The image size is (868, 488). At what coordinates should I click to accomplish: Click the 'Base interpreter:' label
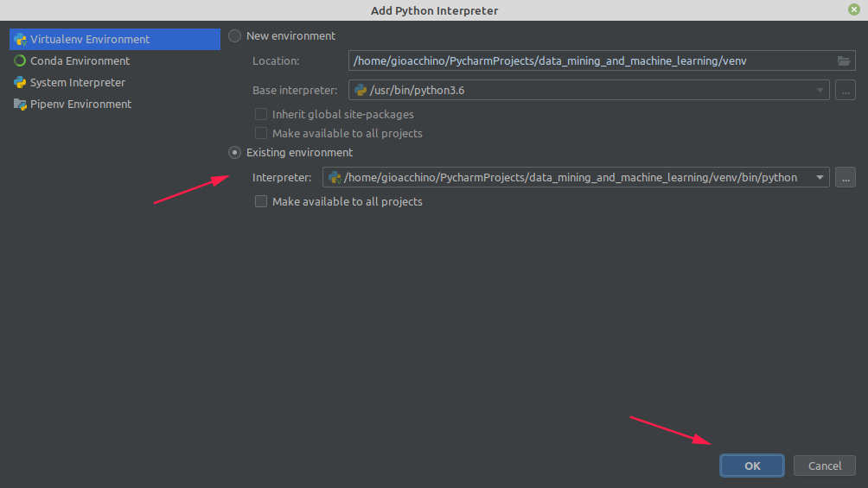(295, 90)
